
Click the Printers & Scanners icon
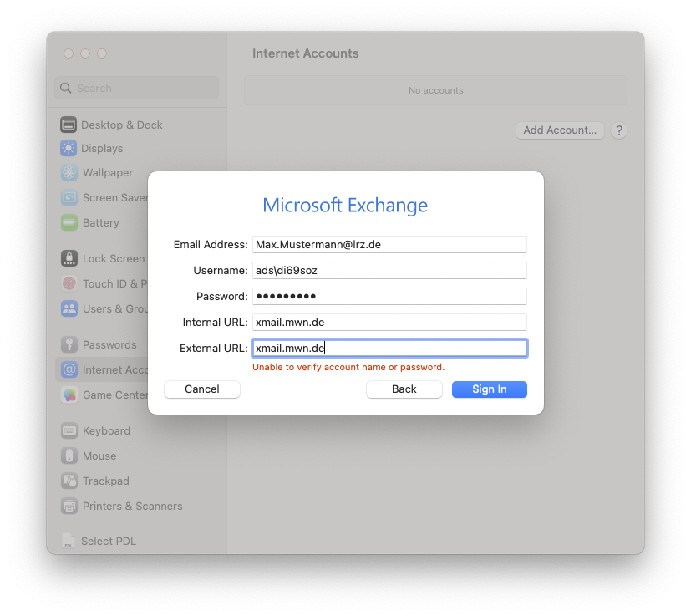tap(69, 506)
